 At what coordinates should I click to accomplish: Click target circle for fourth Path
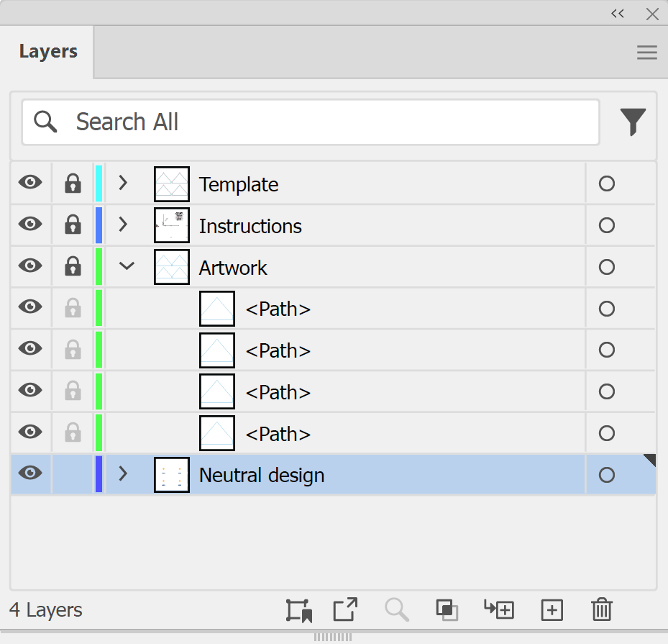pos(606,433)
